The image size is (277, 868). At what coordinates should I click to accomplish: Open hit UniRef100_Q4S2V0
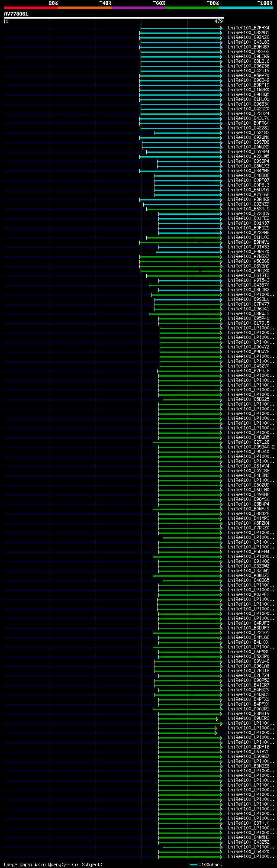(248, 366)
